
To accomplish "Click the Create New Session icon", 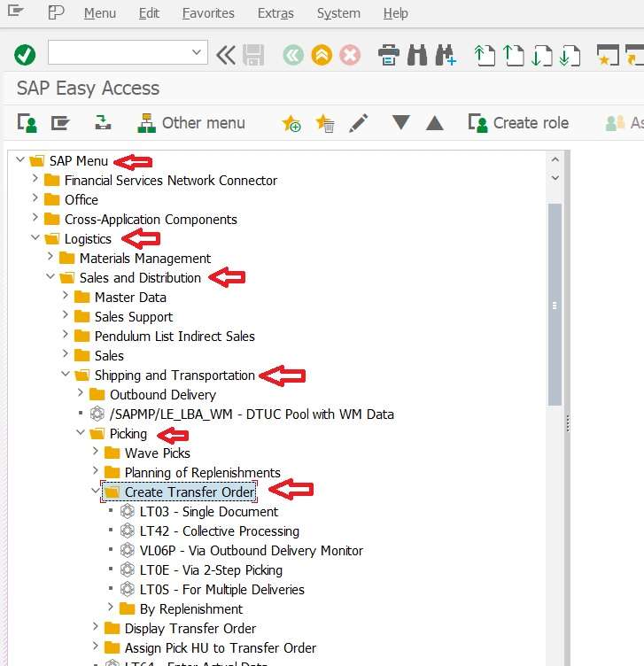I will tap(608, 55).
